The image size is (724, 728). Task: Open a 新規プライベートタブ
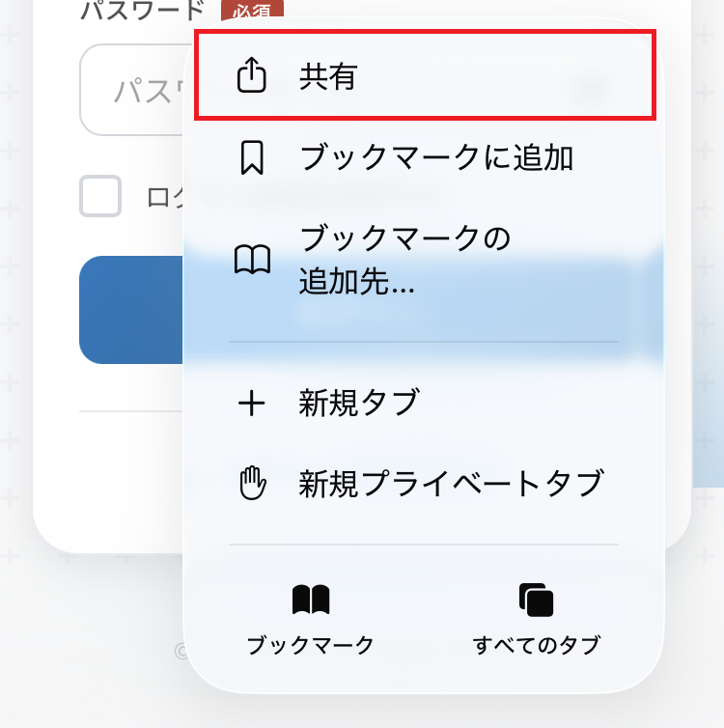pyautogui.click(x=425, y=484)
